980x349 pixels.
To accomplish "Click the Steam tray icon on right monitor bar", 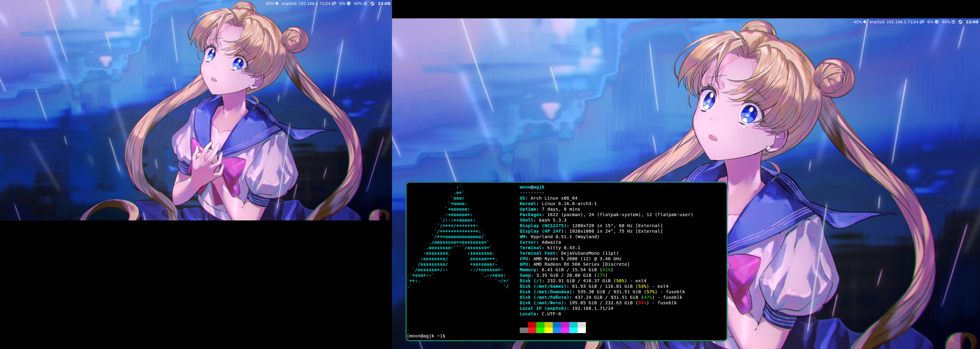I will pos(960,22).
